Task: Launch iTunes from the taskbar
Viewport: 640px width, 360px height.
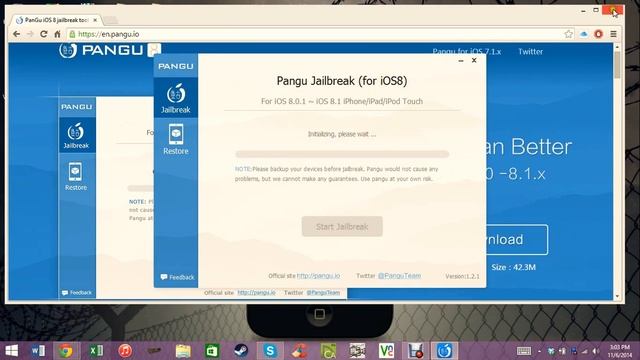Action: (125, 351)
